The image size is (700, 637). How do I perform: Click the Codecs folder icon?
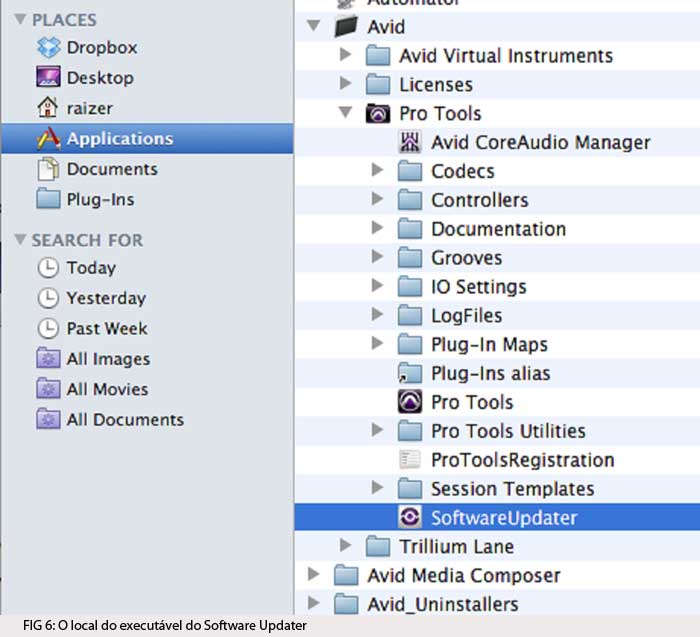click(x=409, y=171)
